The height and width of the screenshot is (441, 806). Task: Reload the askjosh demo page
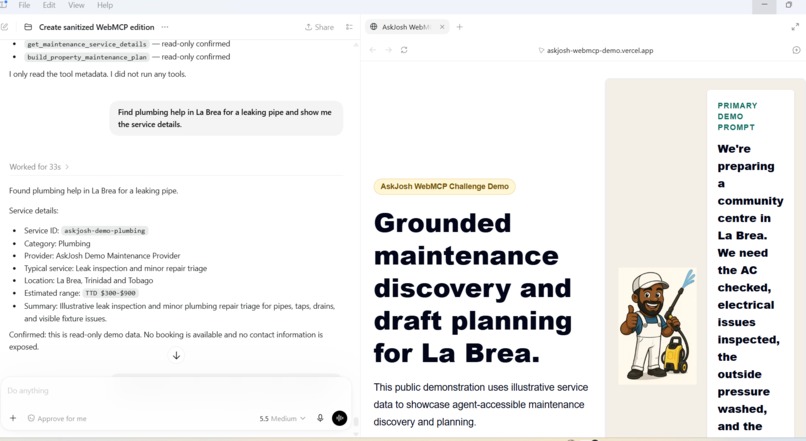(404, 50)
